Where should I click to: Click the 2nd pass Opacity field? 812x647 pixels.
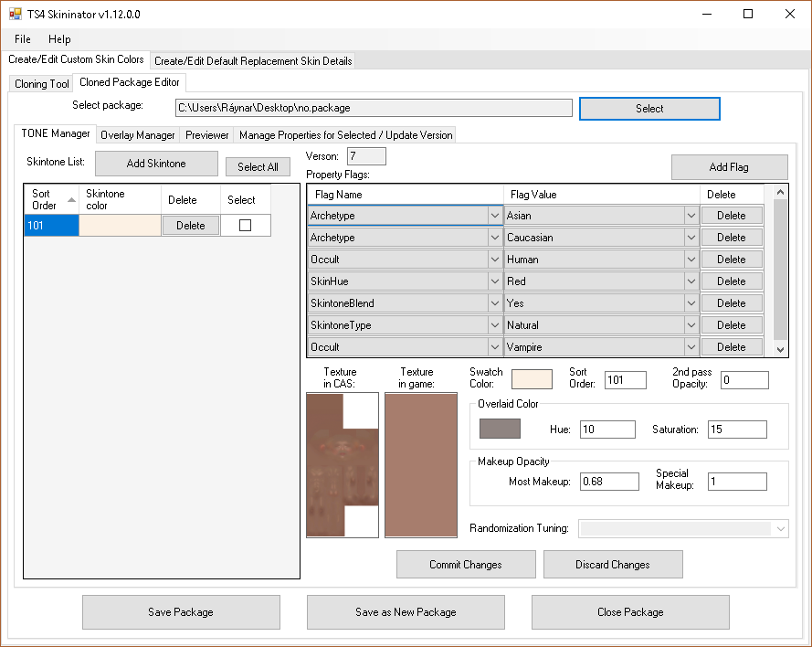(744, 380)
